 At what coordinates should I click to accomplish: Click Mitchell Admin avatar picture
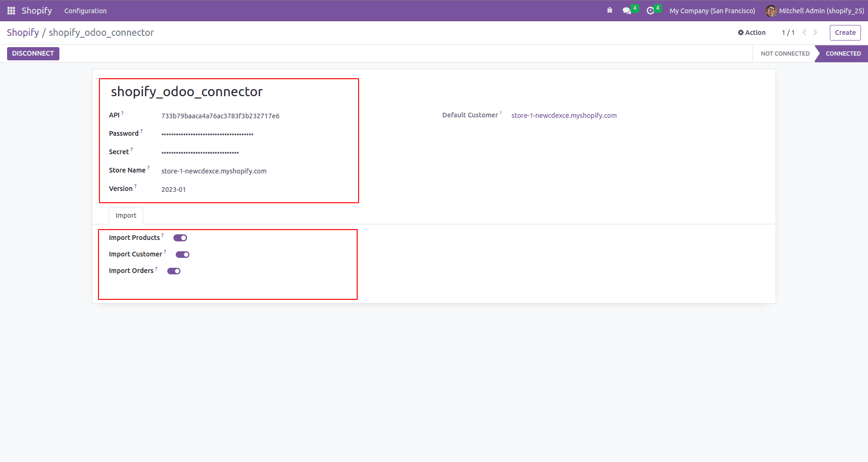tap(771, 10)
